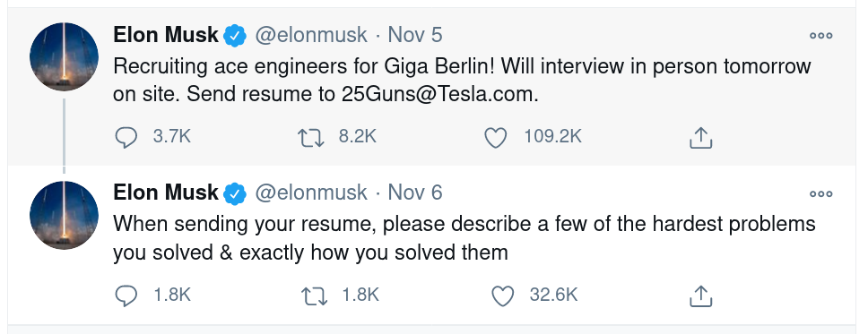The height and width of the screenshot is (334, 868).
Task: Open the Nov 6 timestamp link
Action: pos(415,193)
